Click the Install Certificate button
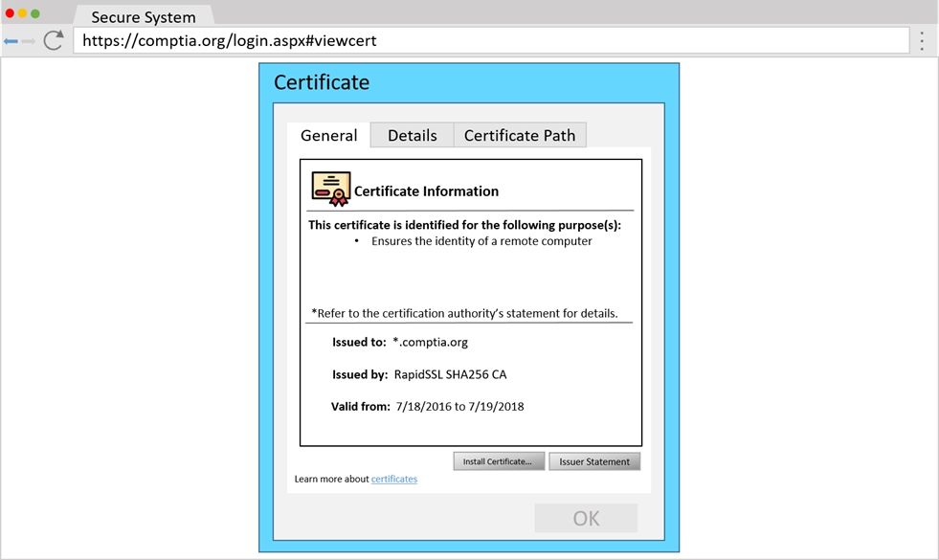The image size is (939, 560). [499, 461]
